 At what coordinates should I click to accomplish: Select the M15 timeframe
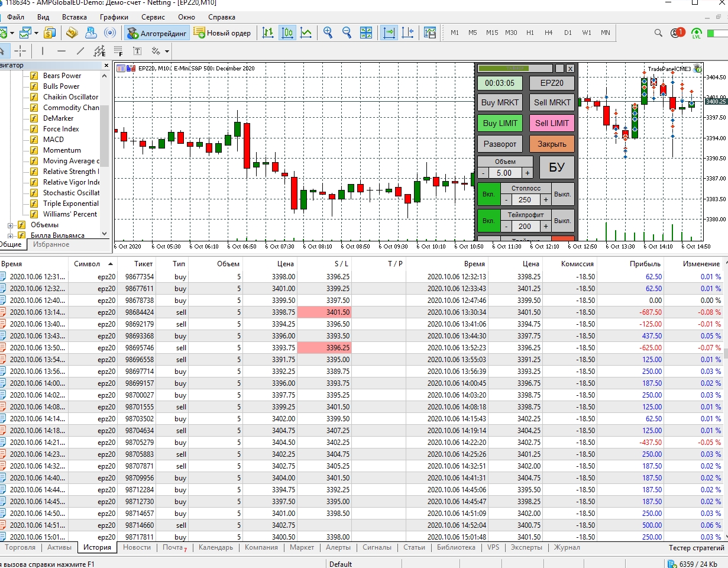[x=492, y=33]
